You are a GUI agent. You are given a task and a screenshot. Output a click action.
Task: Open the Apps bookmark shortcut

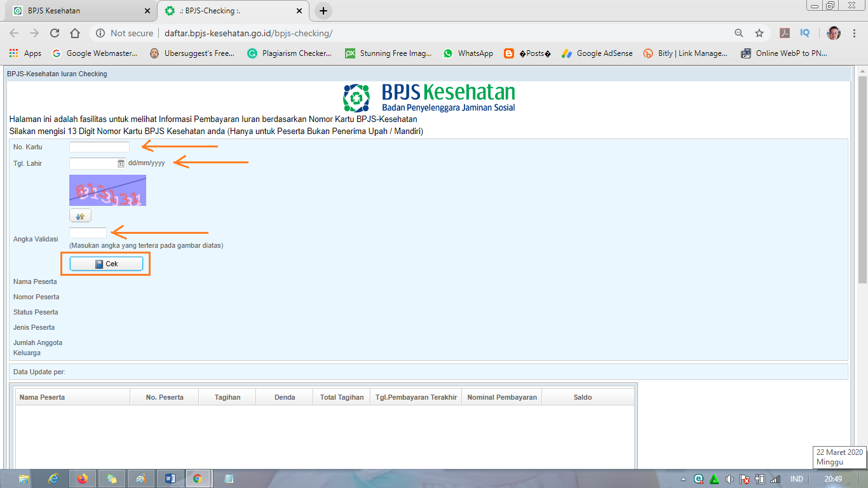25,53
